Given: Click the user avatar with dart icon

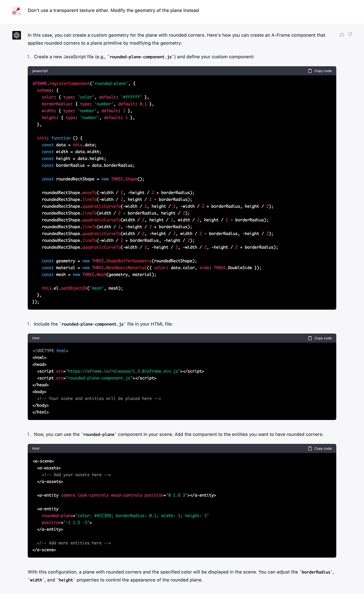Looking at the screenshot, I should 16,11.
